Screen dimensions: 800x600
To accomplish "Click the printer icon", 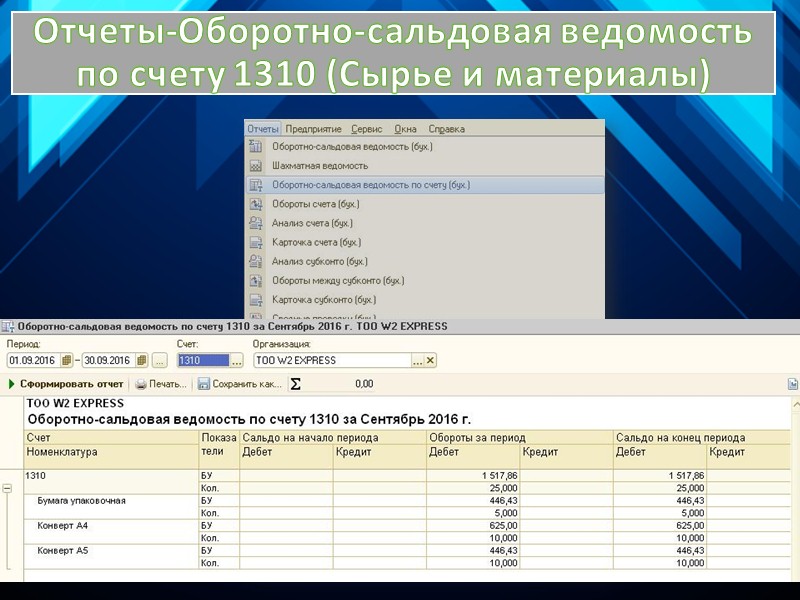I will [x=141, y=384].
